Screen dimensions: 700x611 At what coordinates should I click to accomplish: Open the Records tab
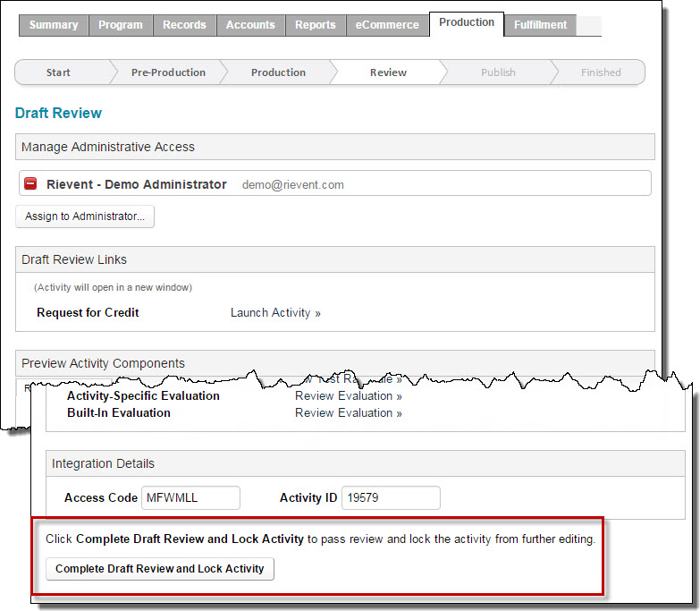[x=184, y=25]
